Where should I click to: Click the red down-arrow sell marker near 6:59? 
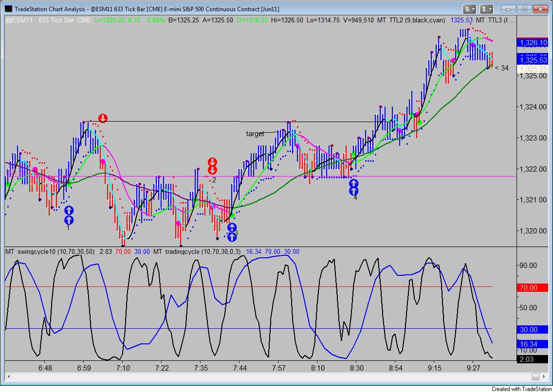tap(103, 118)
